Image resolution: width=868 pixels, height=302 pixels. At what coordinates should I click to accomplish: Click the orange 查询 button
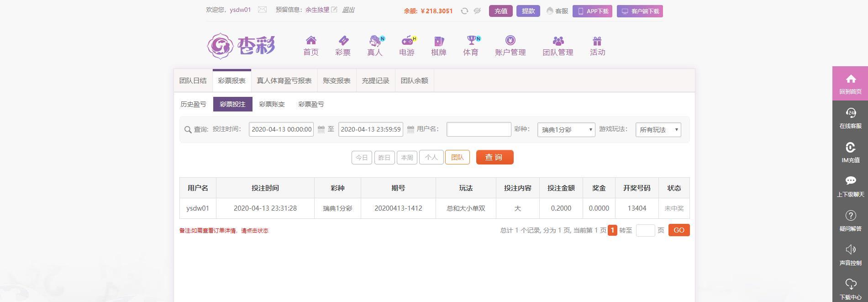pos(494,157)
